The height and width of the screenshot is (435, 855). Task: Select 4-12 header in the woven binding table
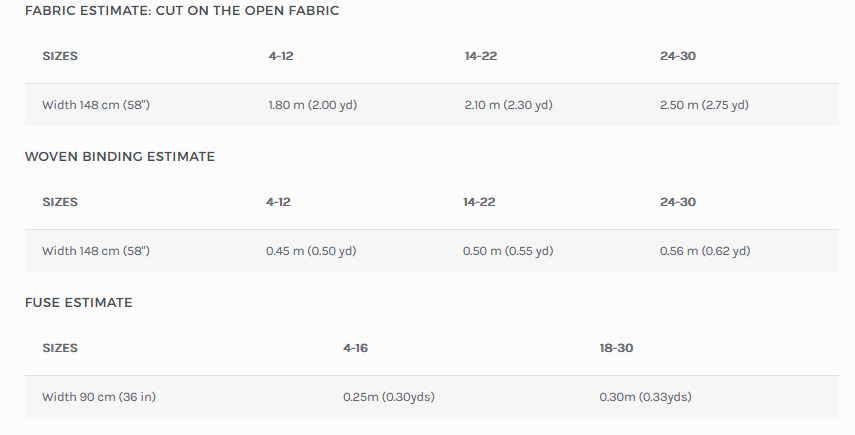point(278,202)
